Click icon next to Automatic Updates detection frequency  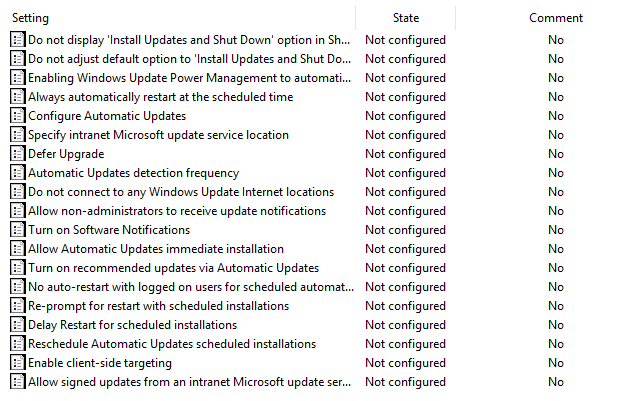tap(18, 173)
